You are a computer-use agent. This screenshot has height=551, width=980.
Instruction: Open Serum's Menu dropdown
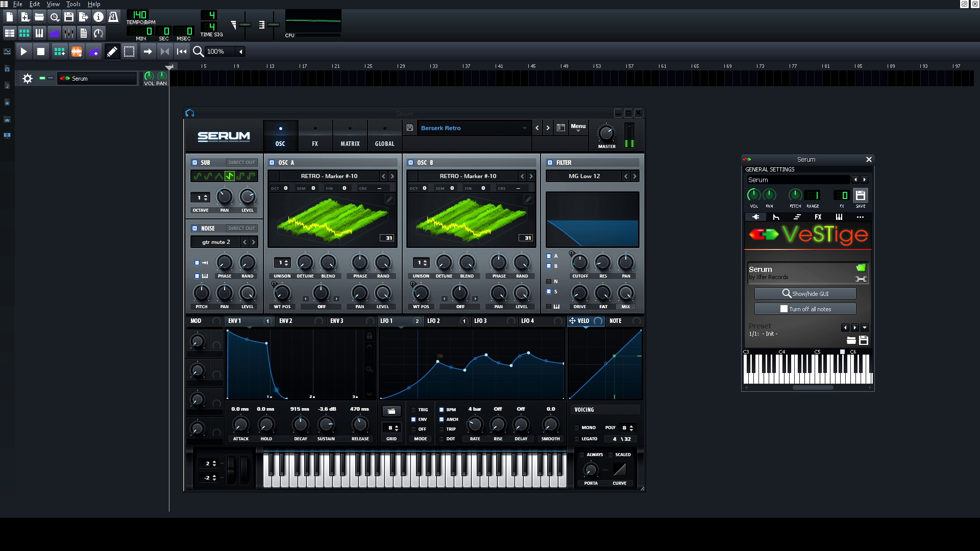(x=578, y=128)
